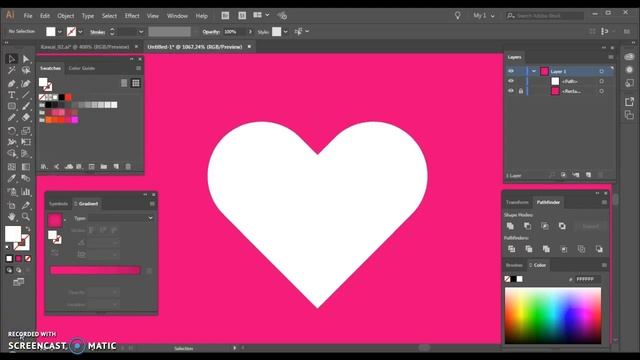640x360 pixels.
Task: Expand the Opacity arrow flyout
Action: click(x=250, y=31)
